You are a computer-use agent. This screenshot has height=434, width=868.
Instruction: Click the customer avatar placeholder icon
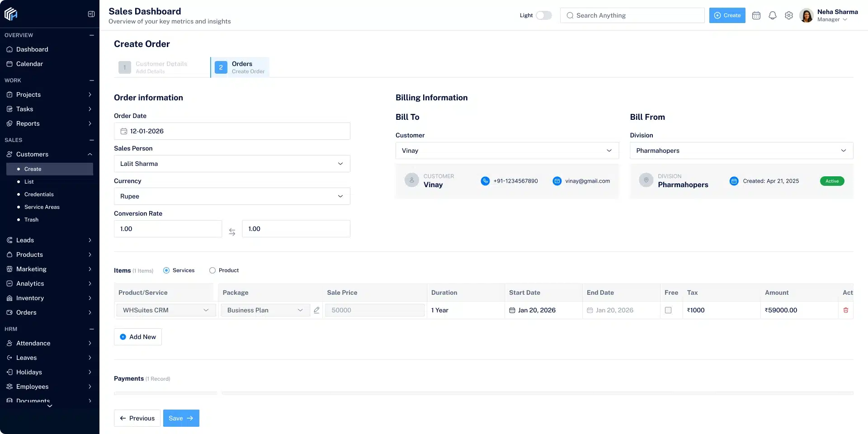pos(412,180)
